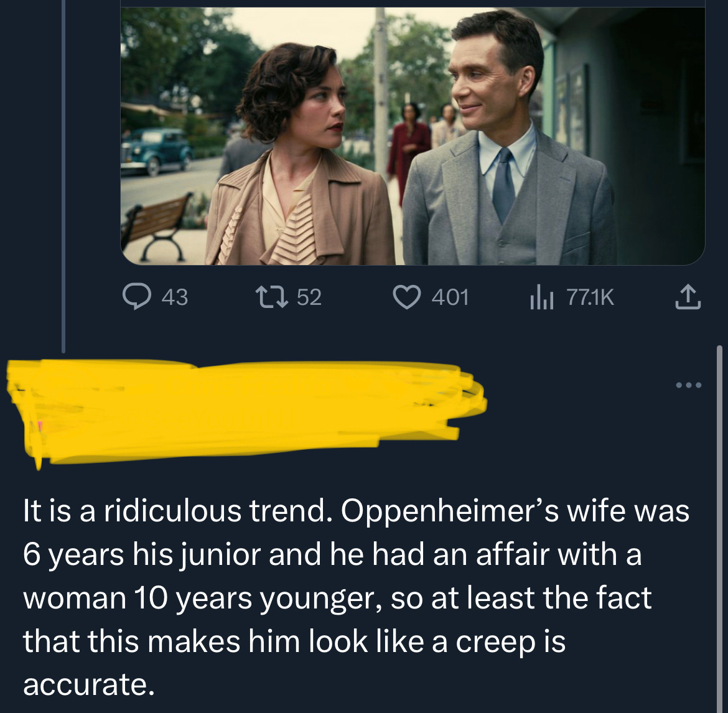Open the three-dot more options menu
The height and width of the screenshot is (713, 728).
tap(689, 385)
